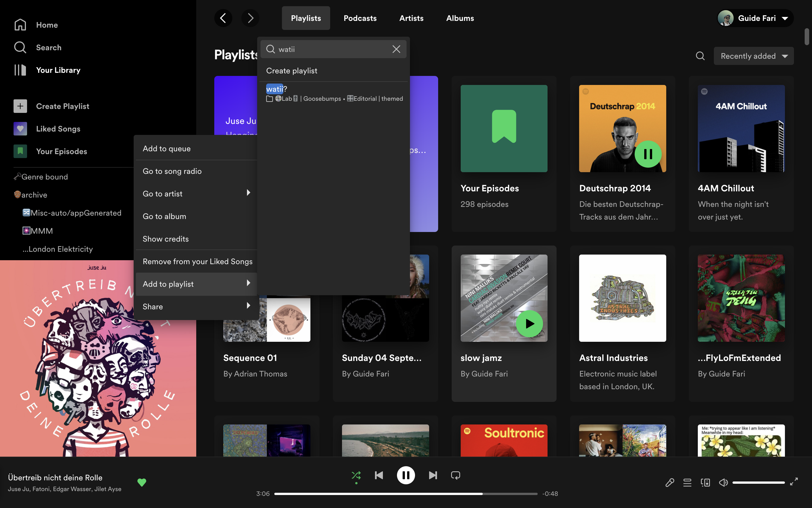Screen dimensions: 812x508
Task: Open the ...FlyLoFmExtended playlist cover
Action: pos(741,298)
